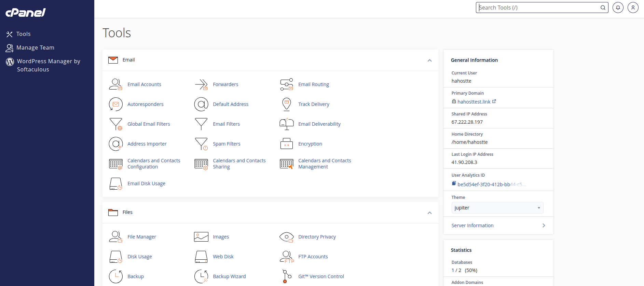Open the Default Address at-sign icon
Image resolution: width=644 pixels, height=286 pixels.
coord(201,104)
